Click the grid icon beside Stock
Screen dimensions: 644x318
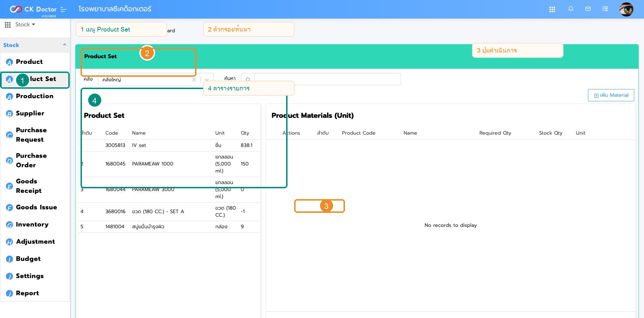pos(8,25)
